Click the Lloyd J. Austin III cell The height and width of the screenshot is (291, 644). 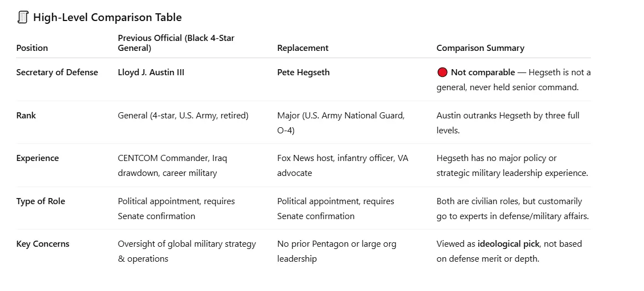click(x=151, y=72)
